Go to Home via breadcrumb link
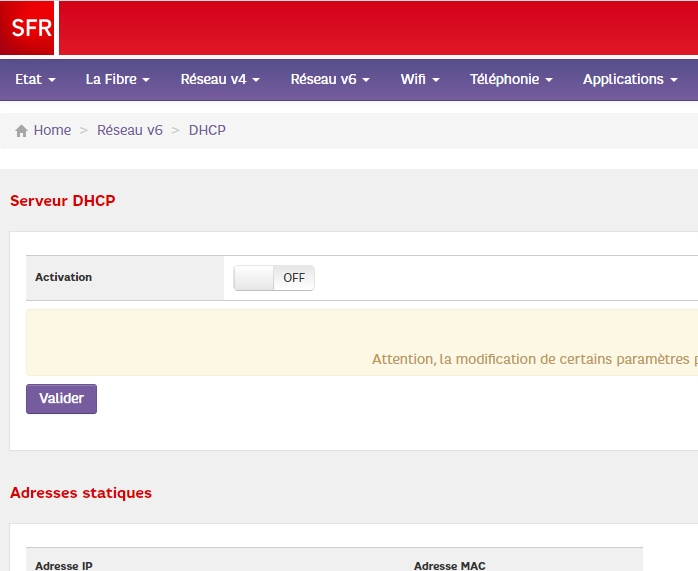 [52, 131]
